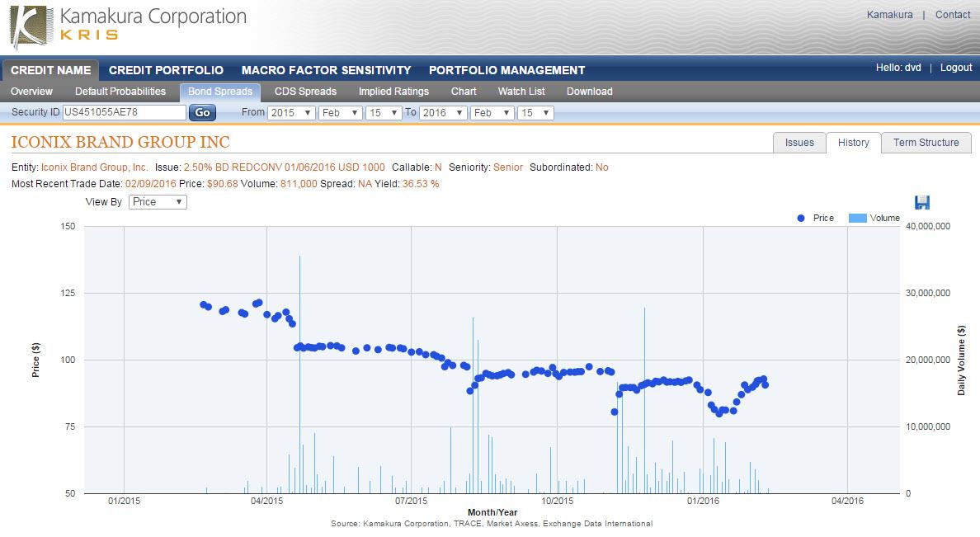Image resolution: width=980 pixels, height=537 pixels.
Task: Open the Watch List subtab
Action: tap(521, 92)
